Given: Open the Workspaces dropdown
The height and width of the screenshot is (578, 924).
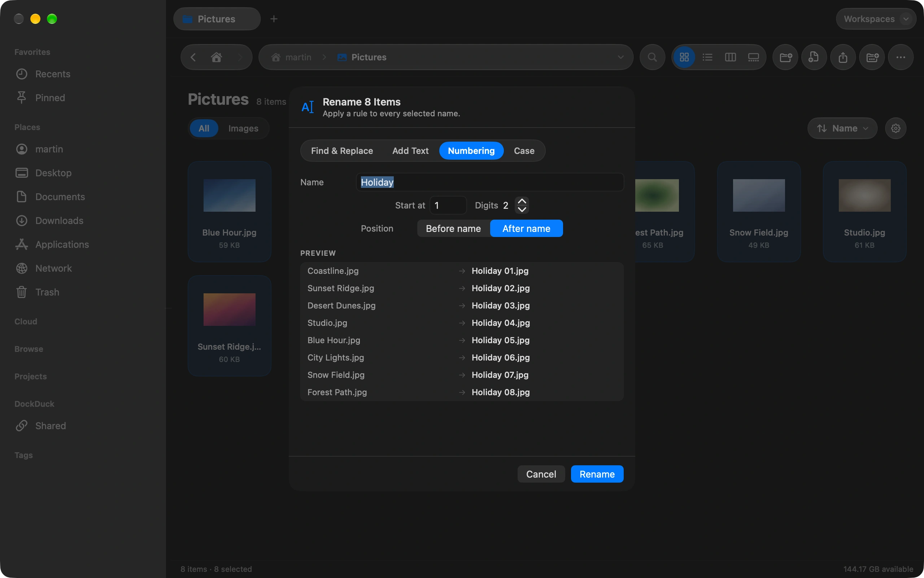Looking at the screenshot, I should click(876, 19).
